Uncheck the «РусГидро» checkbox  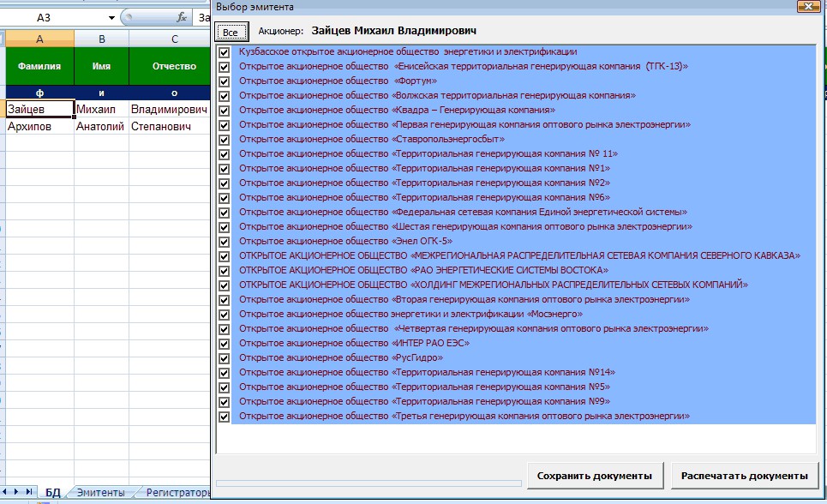click(225, 358)
